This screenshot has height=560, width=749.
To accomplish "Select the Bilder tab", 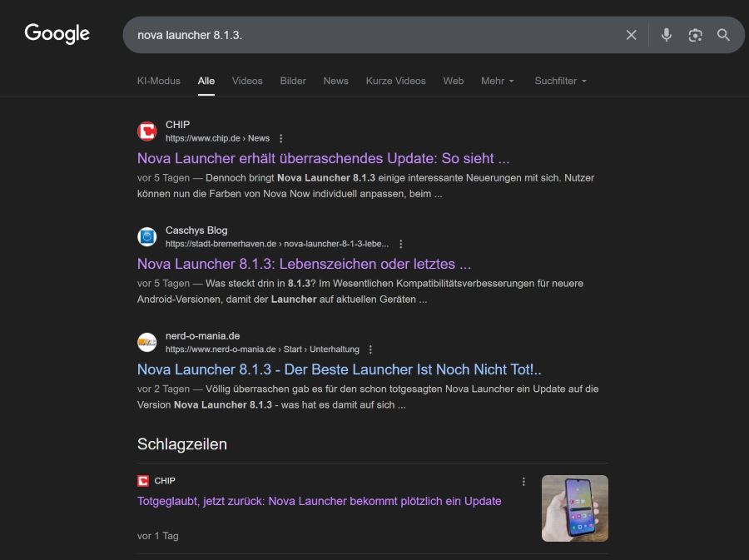I will coord(293,81).
